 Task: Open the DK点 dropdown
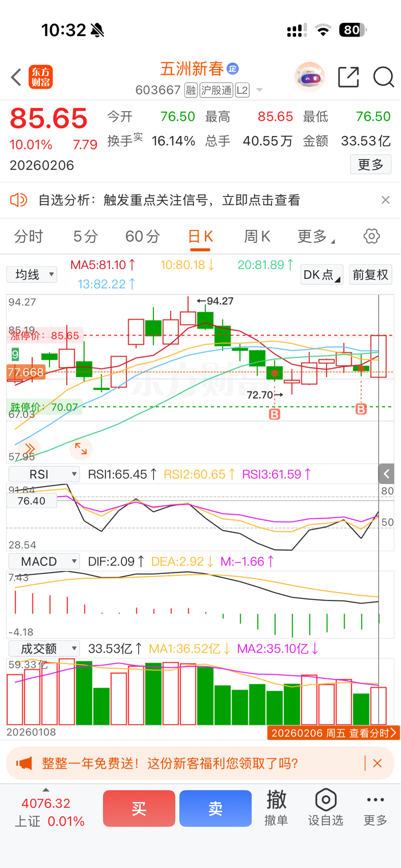(x=322, y=274)
